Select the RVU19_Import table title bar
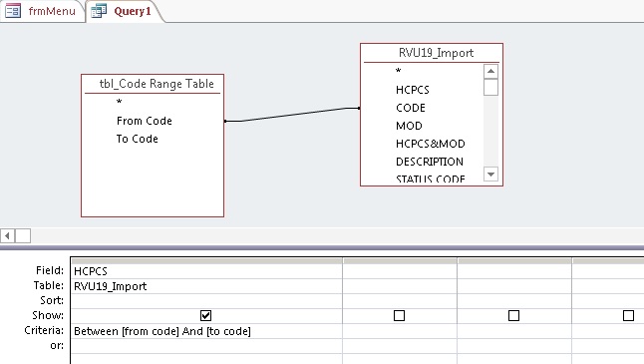 tap(432, 53)
